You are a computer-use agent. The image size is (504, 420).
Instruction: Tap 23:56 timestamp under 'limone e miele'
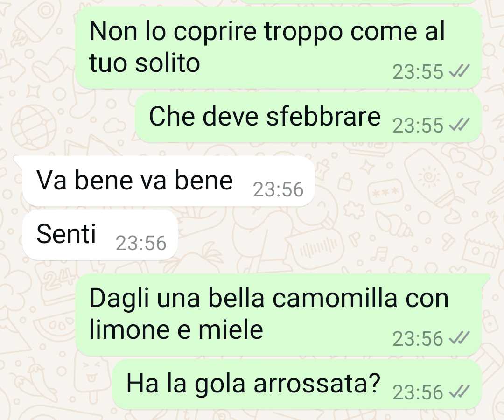click(x=418, y=339)
